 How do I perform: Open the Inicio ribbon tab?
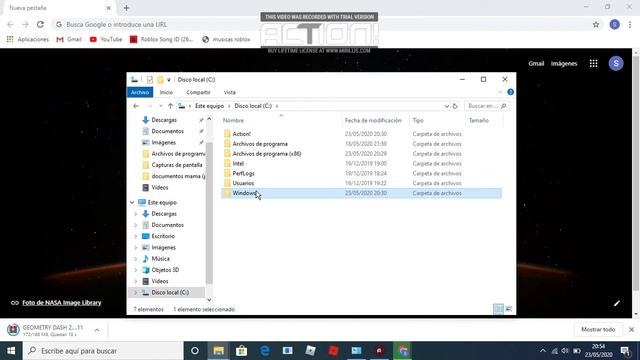point(166,92)
